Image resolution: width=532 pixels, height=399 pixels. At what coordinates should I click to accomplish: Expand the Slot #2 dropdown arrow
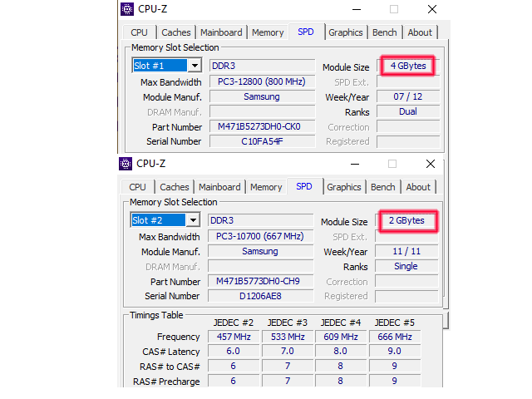coord(193,219)
